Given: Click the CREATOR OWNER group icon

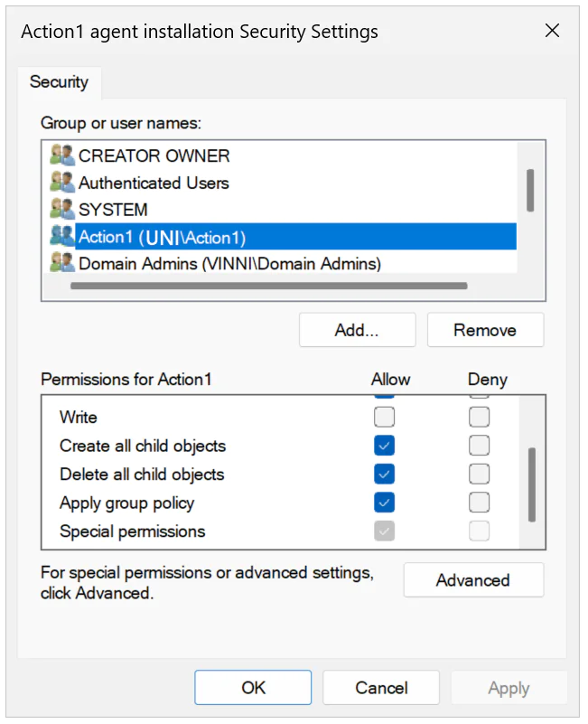Looking at the screenshot, I should pos(61,155).
